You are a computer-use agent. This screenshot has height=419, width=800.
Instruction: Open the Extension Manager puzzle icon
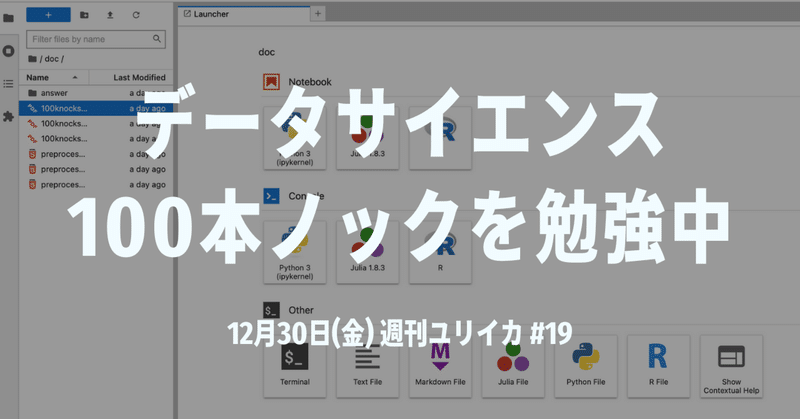[x=8, y=116]
